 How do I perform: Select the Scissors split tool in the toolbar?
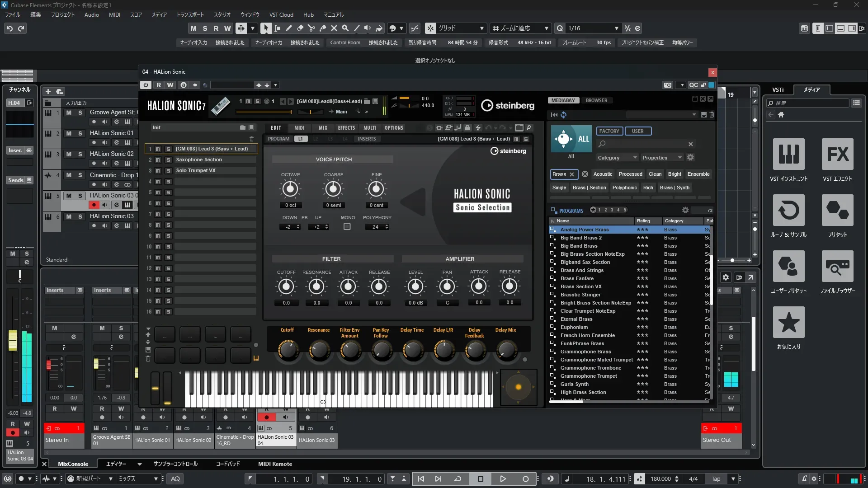311,28
